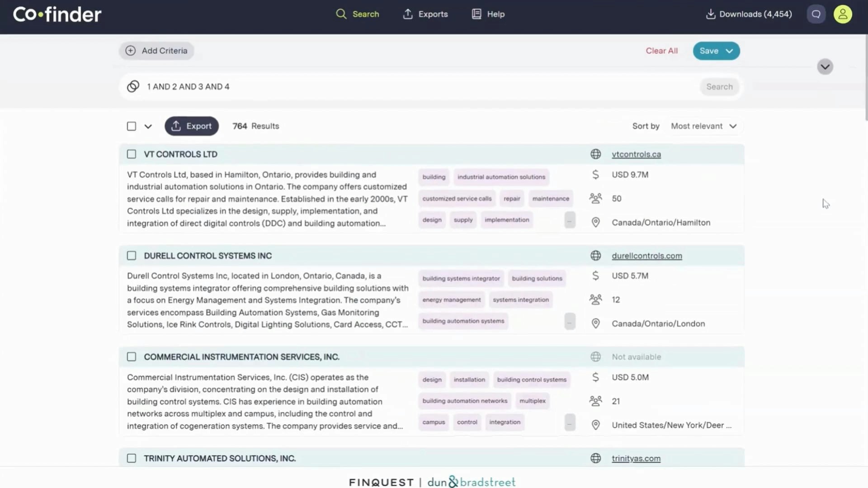Open the Help menu item
Image resolution: width=868 pixels, height=488 pixels.
(x=488, y=14)
